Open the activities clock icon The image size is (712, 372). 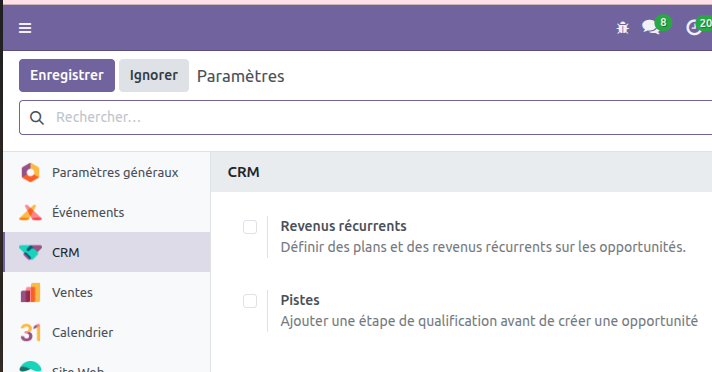[x=694, y=28]
